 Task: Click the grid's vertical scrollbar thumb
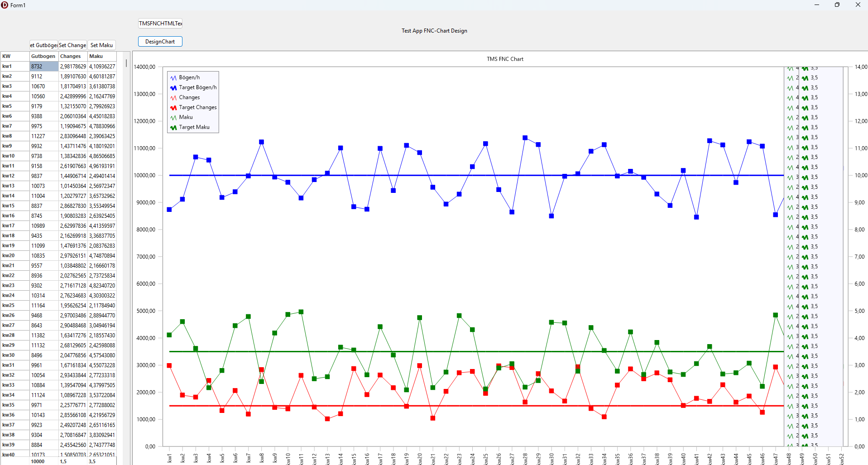(x=126, y=63)
